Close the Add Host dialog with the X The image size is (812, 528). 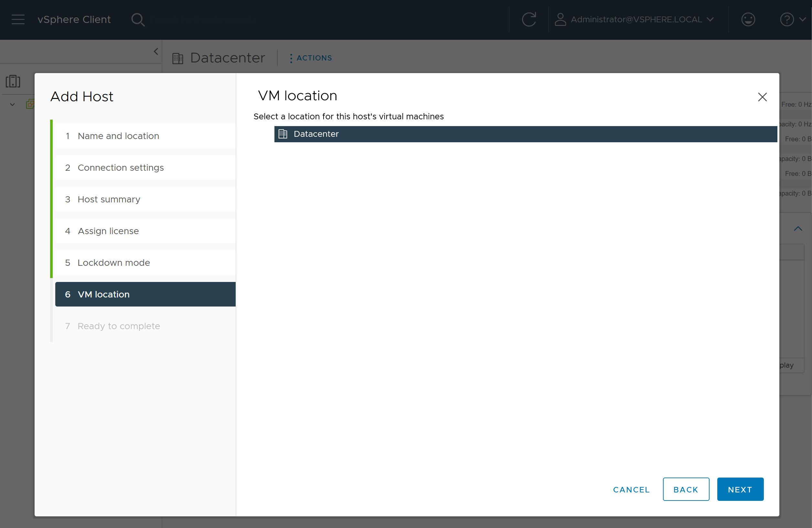(762, 97)
